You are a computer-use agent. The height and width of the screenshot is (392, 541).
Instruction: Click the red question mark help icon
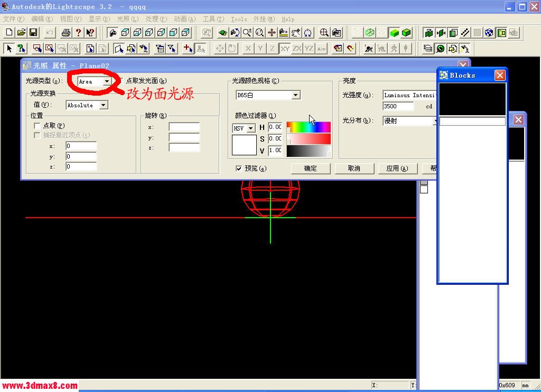[78, 32]
